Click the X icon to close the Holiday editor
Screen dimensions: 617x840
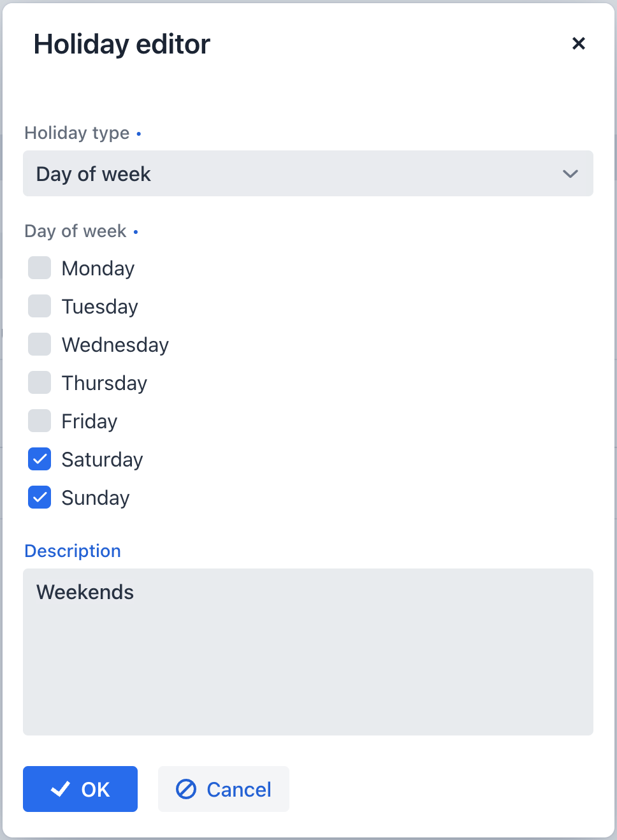(x=578, y=43)
